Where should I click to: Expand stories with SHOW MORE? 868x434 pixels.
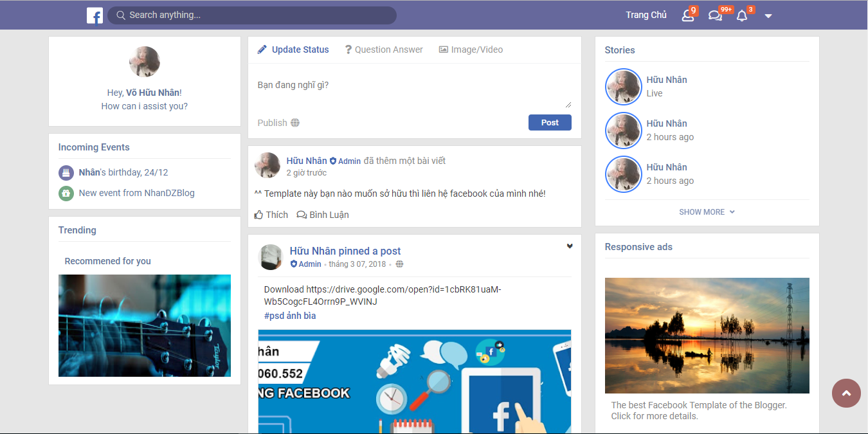click(x=707, y=212)
